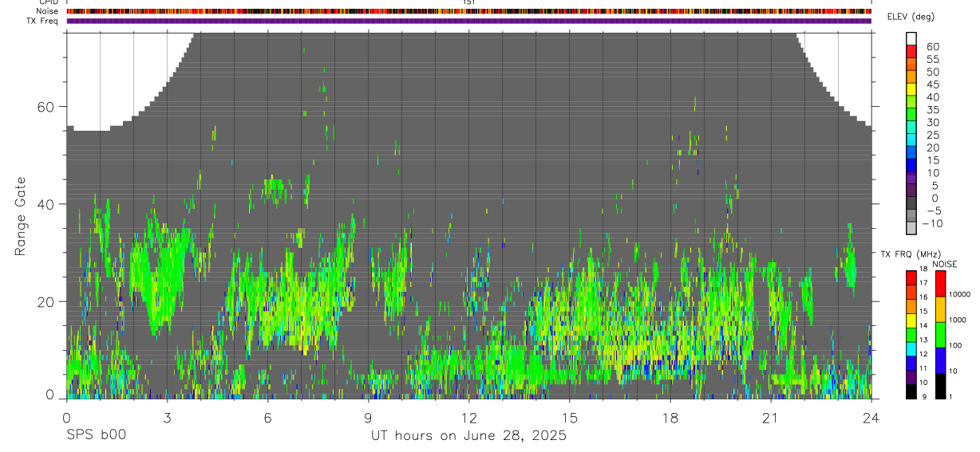Image resolution: width=980 pixels, height=452 pixels.
Task: Click the 'UT hours on June 28, 2025' axis title
Action: (x=468, y=436)
